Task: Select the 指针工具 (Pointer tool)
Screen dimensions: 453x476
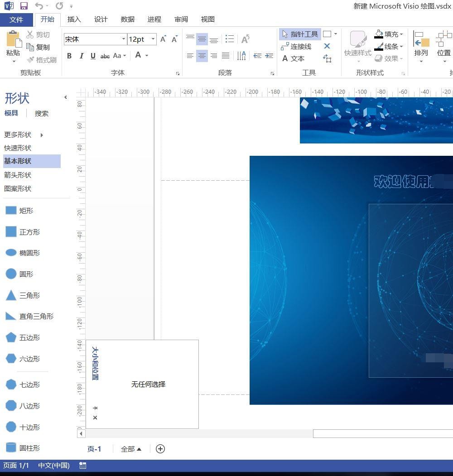Action: 301,34
